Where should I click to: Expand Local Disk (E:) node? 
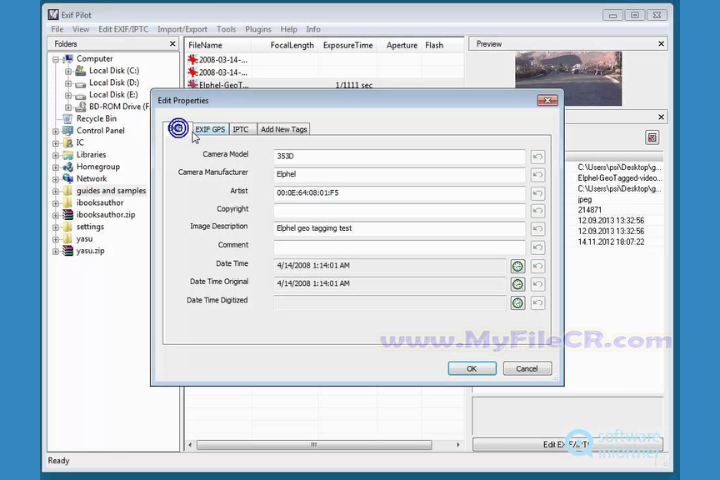(x=68, y=95)
